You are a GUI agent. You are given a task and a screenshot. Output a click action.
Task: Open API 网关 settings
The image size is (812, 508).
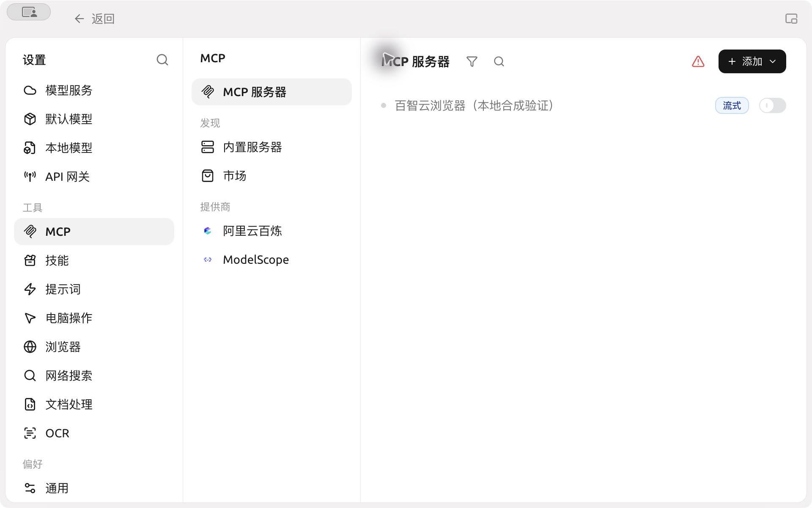[x=94, y=177]
